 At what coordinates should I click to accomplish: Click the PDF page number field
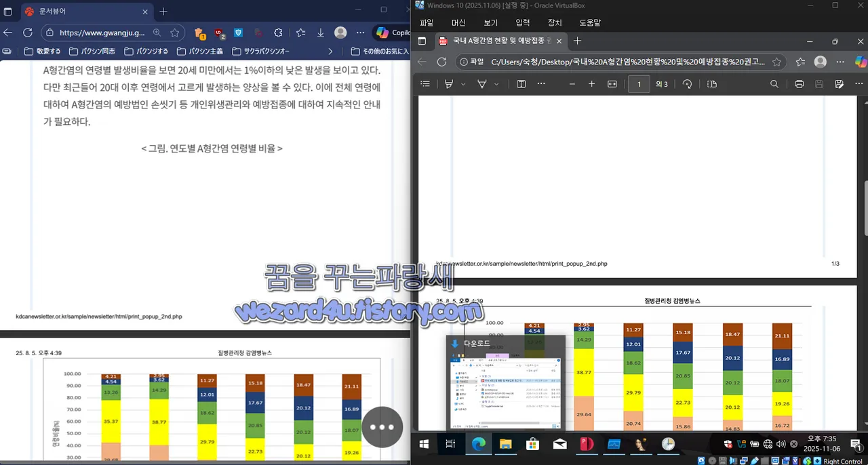click(639, 84)
